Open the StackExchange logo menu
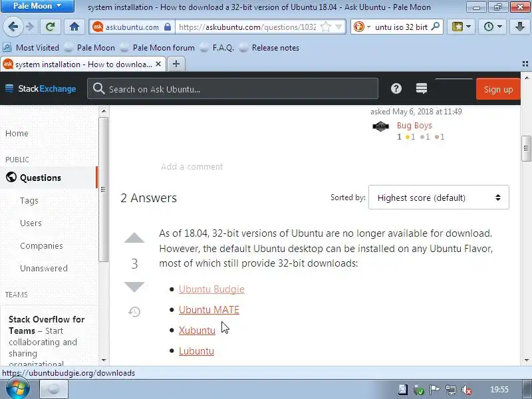 41,89
